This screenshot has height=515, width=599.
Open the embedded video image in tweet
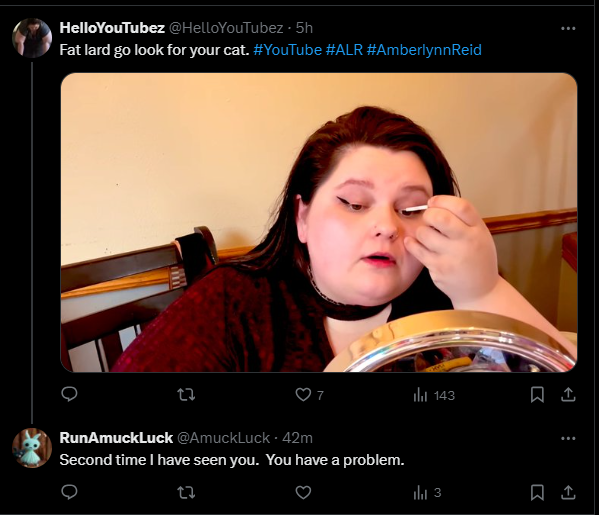pyautogui.click(x=319, y=222)
